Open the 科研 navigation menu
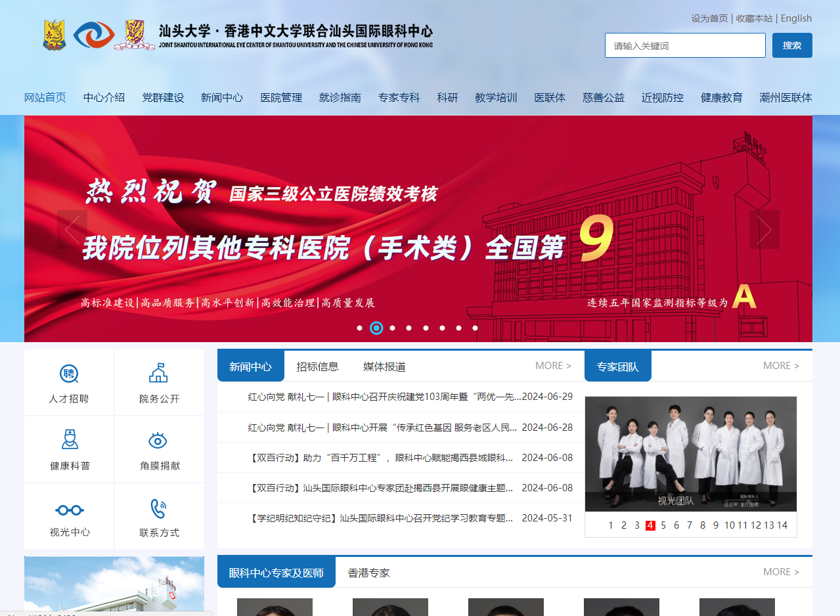Viewport: 840px width, 616px height. click(448, 98)
